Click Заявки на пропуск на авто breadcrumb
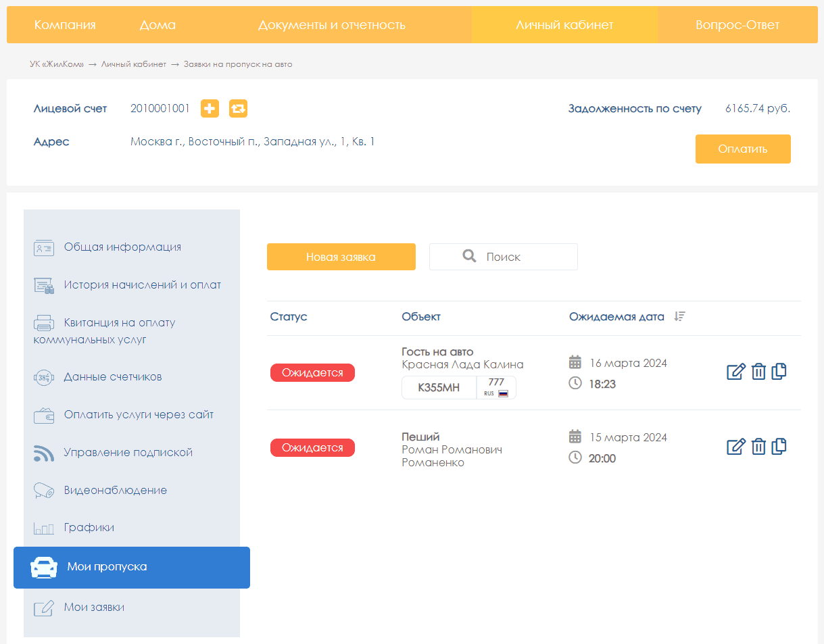Screen dimensions: 824x644 pos(238,64)
